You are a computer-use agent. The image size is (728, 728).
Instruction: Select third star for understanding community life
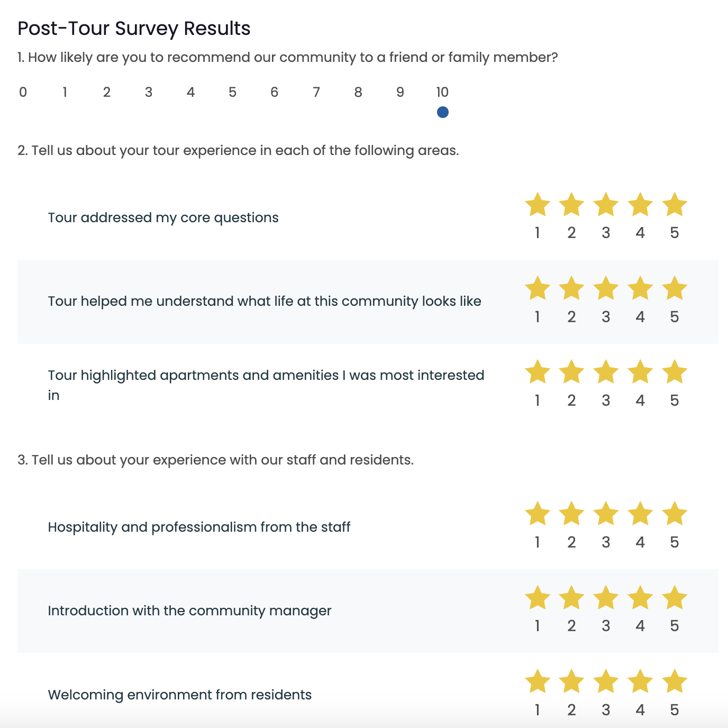click(606, 289)
